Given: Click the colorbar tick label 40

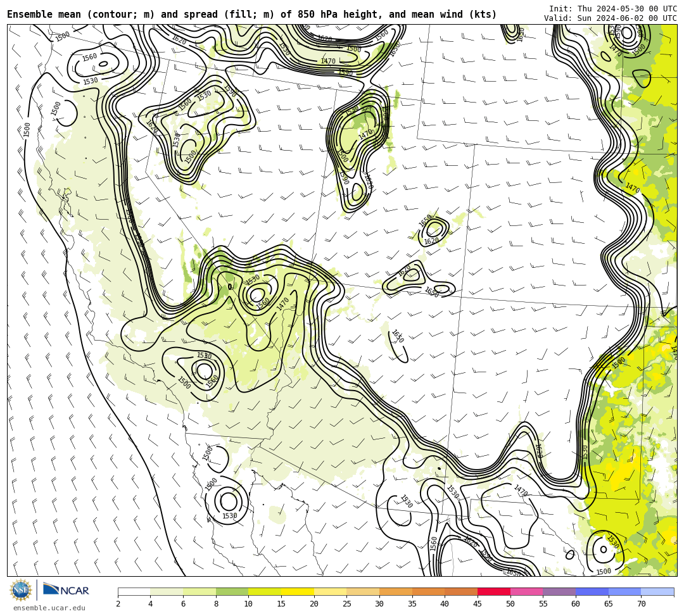Looking at the screenshot, I should 445,604.
